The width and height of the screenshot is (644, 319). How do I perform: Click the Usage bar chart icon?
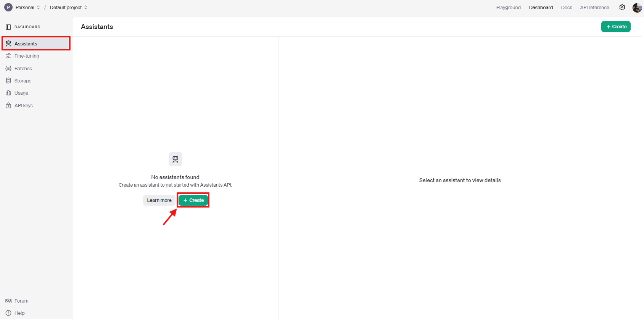click(8, 93)
